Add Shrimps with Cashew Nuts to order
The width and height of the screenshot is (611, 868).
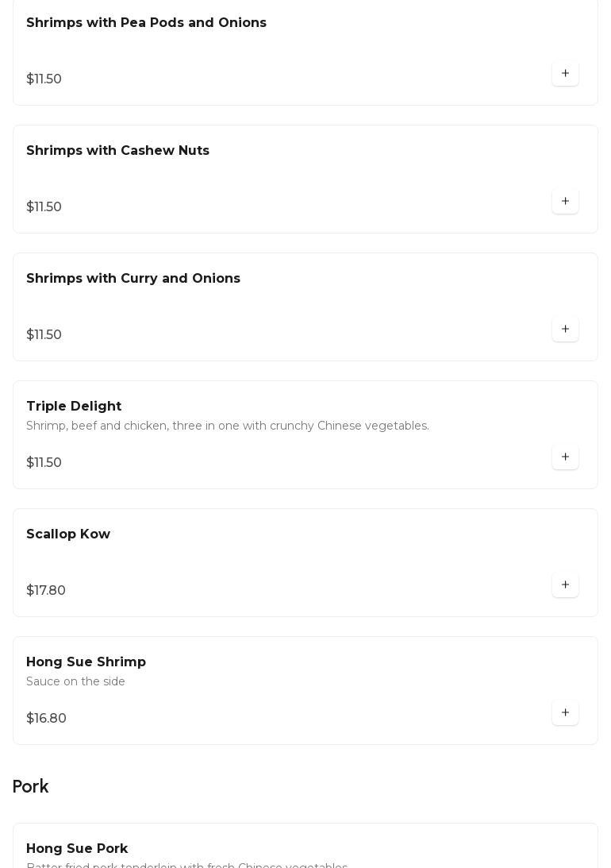tap(565, 202)
